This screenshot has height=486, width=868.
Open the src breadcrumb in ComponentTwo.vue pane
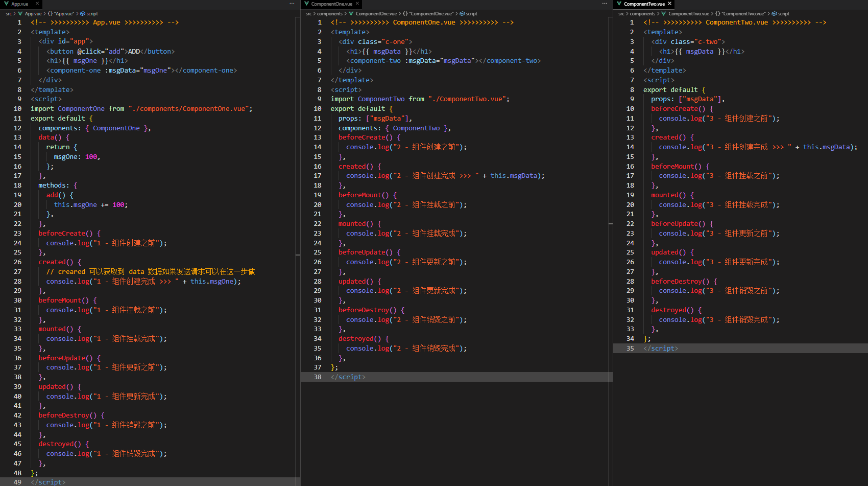[621, 14]
